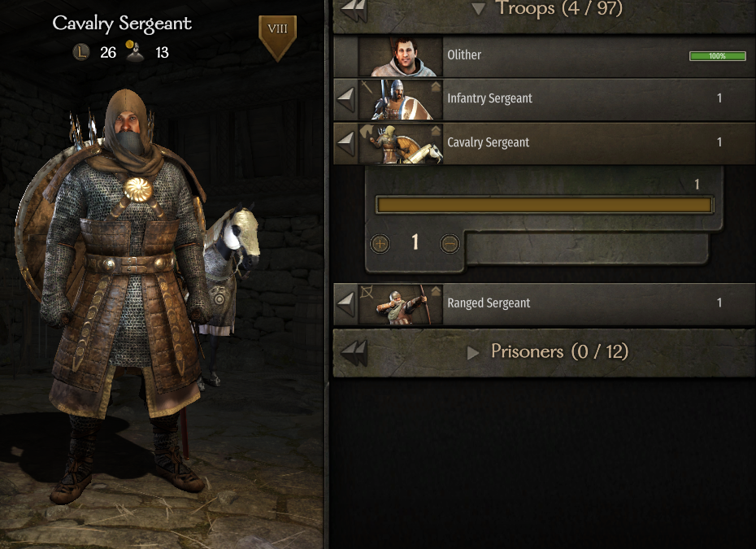Image resolution: width=756 pixels, height=549 pixels.
Task: Click upgrade chevron on Infantry Sergeant portrait
Action: click(x=436, y=87)
